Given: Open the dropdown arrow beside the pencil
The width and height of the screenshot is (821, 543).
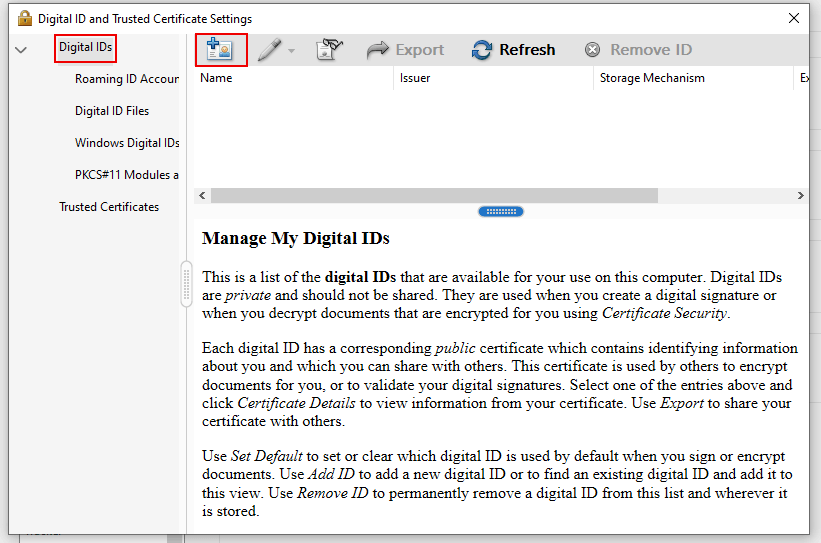Looking at the screenshot, I should (x=292, y=51).
